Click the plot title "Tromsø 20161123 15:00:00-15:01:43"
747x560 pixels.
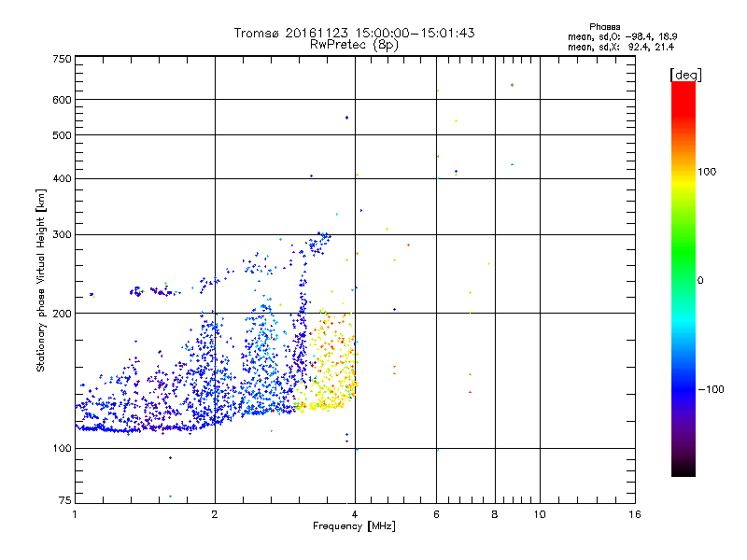pos(354,33)
